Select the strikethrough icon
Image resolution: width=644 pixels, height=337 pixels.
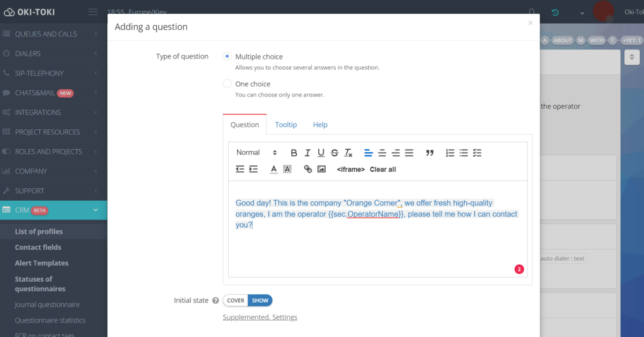[x=334, y=152]
